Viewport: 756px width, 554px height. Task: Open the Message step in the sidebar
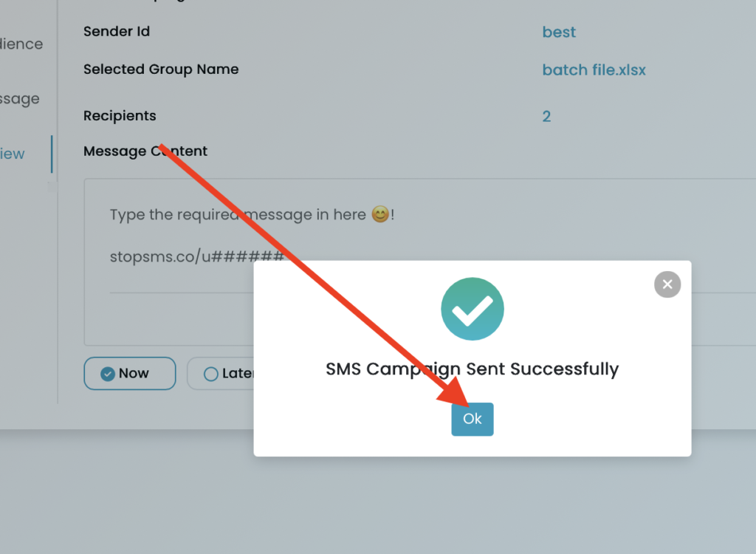pyautogui.click(x=20, y=99)
